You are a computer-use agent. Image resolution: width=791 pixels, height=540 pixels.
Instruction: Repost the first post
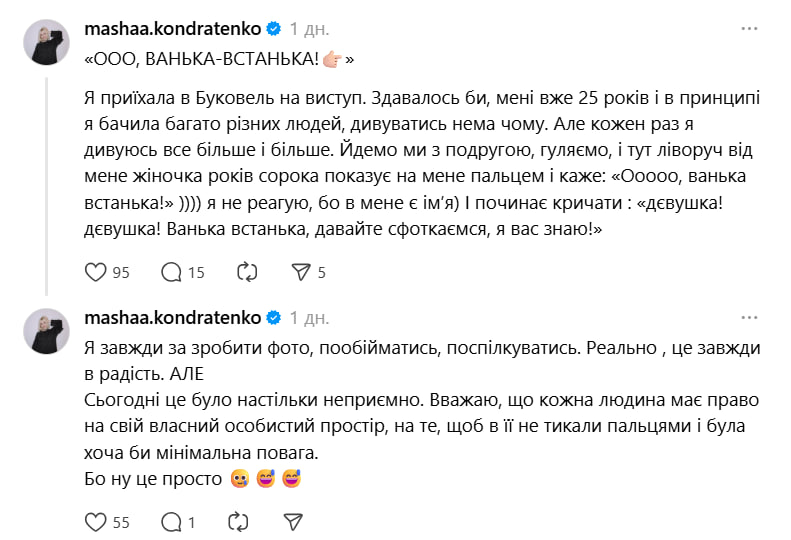click(x=246, y=272)
